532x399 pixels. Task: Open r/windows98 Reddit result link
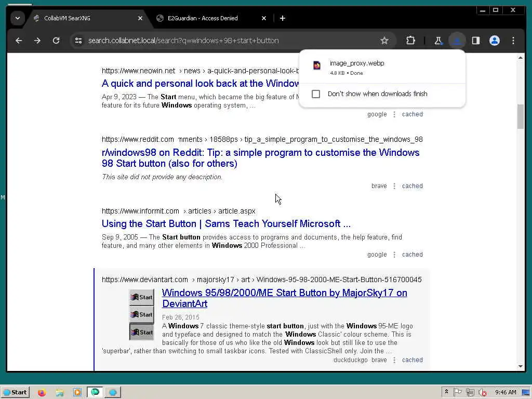[261, 158]
